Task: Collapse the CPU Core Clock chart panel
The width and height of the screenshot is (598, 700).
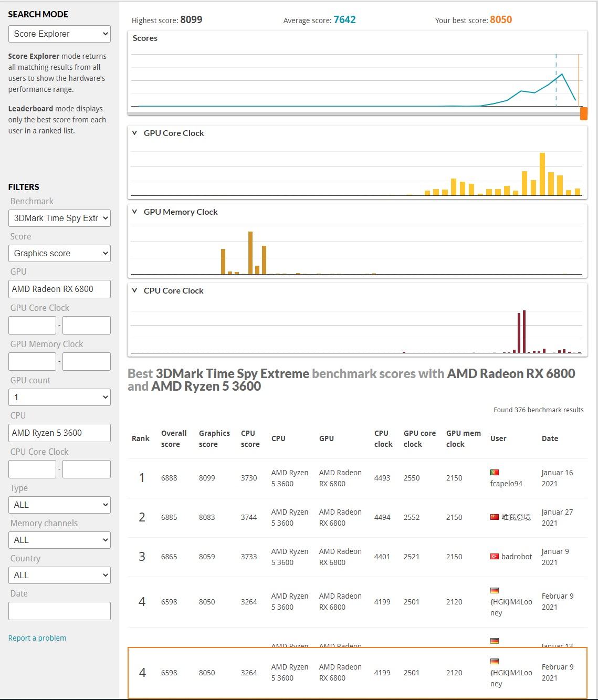Action: pyautogui.click(x=134, y=291)
